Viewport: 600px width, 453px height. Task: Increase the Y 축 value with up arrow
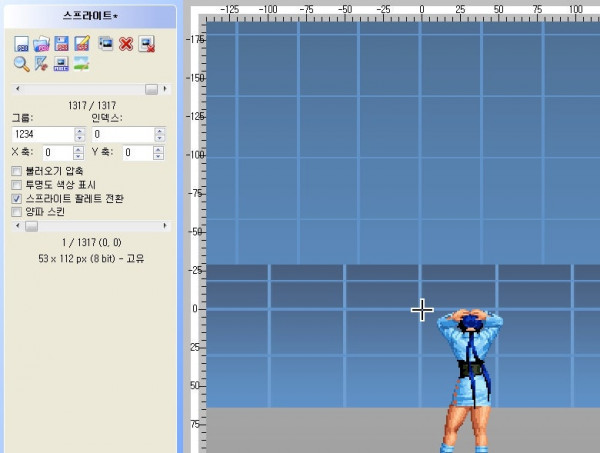[x=158, y=149]
